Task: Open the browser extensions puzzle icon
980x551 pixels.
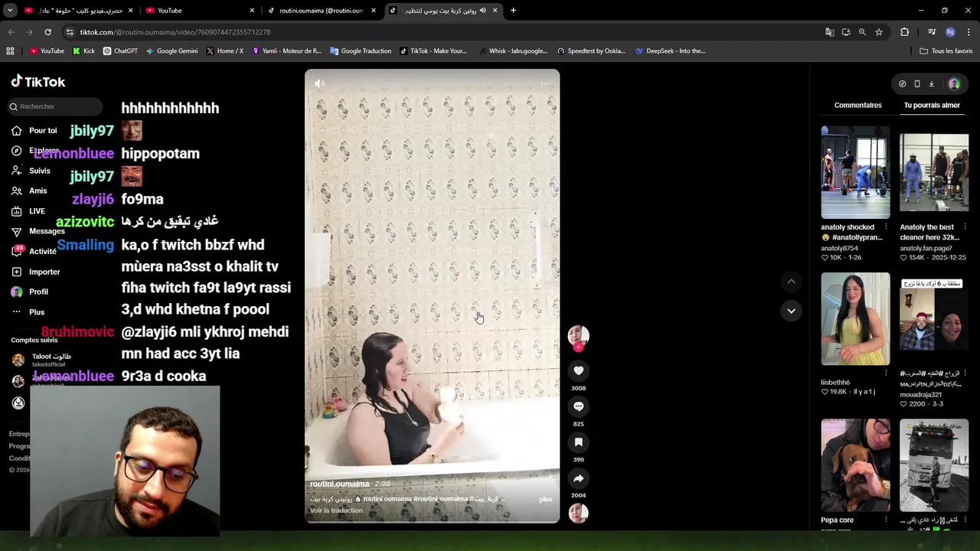Action: click(905, 32)
